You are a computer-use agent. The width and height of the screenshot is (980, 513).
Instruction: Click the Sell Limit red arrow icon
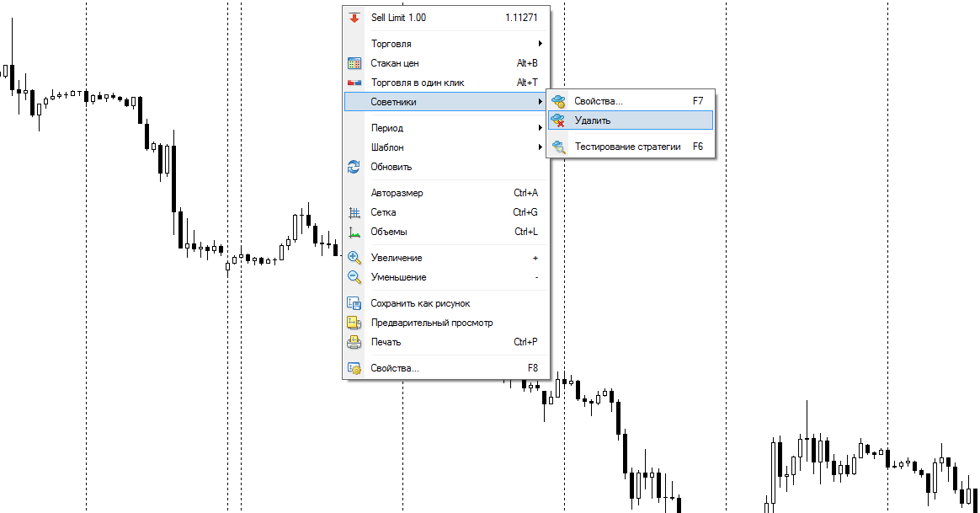(354, 17)
